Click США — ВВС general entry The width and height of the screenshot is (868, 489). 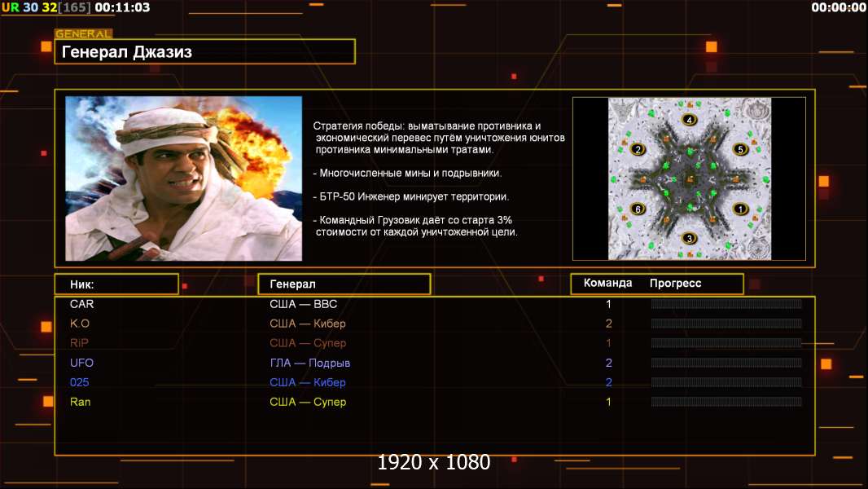coord(303,304)
